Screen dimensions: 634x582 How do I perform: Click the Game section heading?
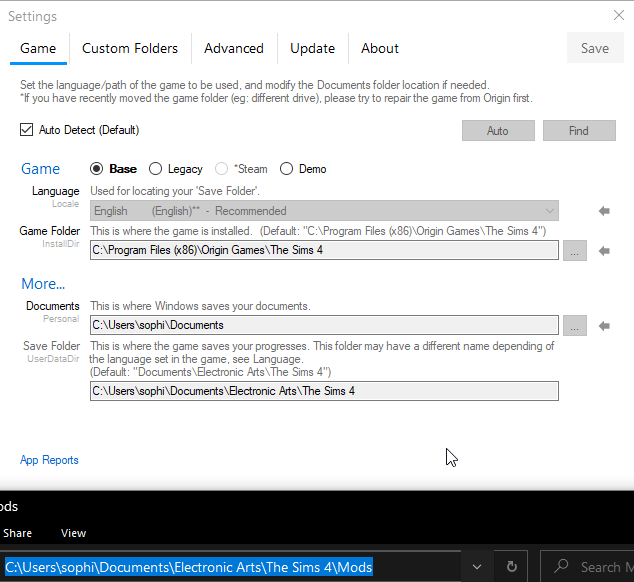(40, 169)
